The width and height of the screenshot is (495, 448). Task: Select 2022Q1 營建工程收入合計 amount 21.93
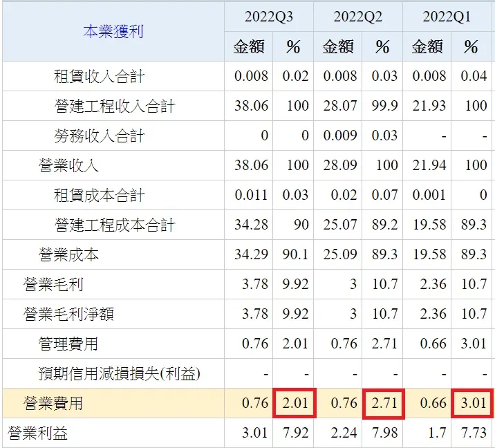pyautogui.click(x=429, y=106)
